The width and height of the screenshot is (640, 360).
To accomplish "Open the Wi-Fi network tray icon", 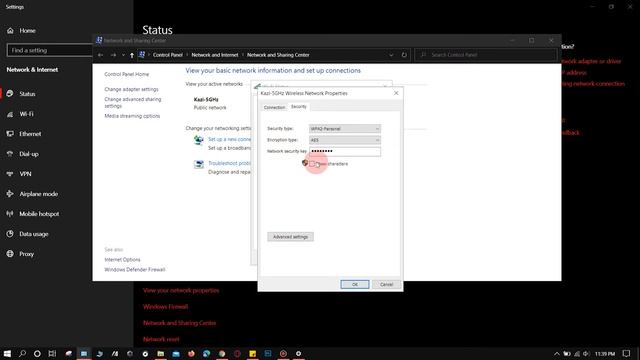I will pyautogui.click(x=577, y=353).
